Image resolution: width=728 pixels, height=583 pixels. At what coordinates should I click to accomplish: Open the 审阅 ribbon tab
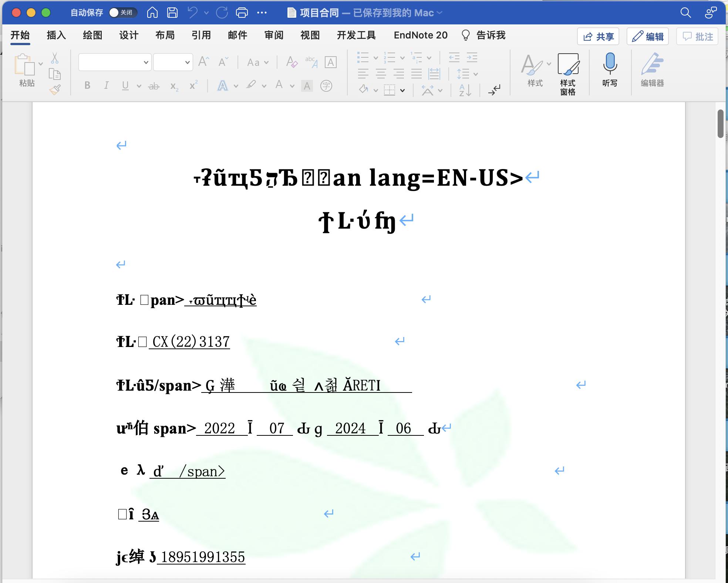pos(274,36)
